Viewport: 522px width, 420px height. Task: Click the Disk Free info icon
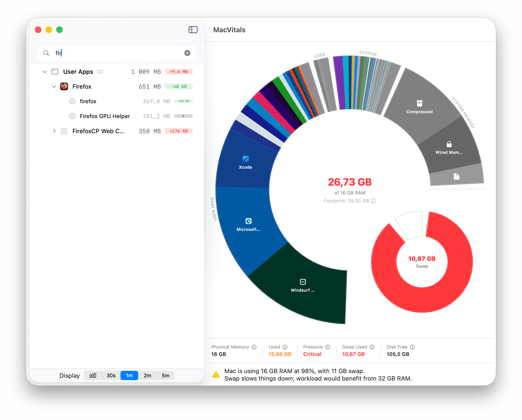coord(412,347)
